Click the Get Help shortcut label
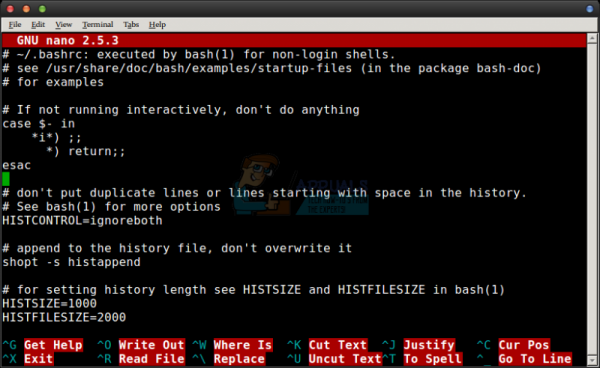The image size is (600, 368). click(x=53, y=345)
